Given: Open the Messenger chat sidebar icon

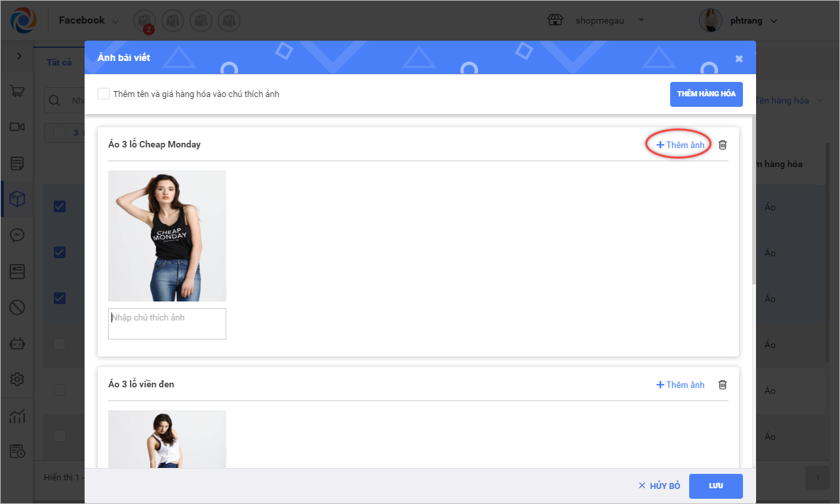Looking at the screenshot, I should (18, 235).
